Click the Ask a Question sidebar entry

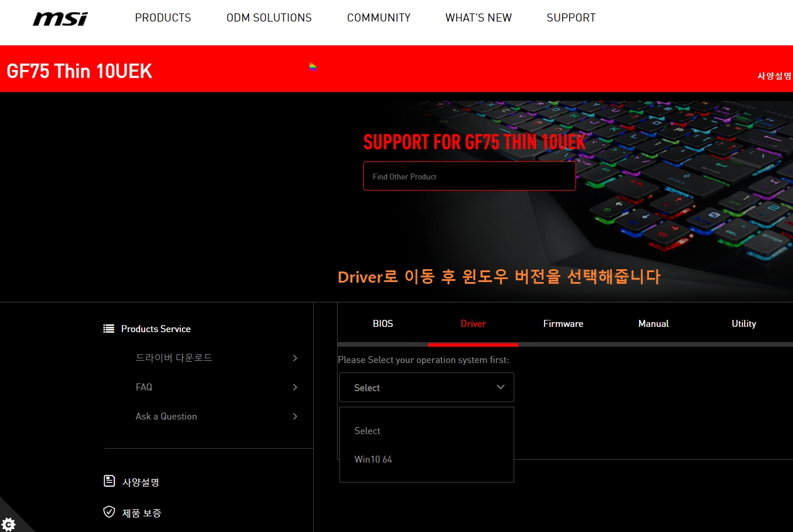(x=166, y=416)
